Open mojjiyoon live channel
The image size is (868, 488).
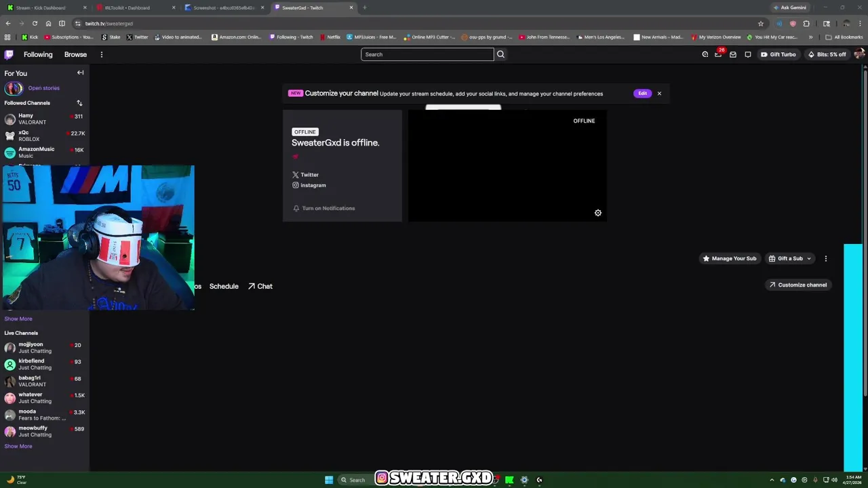pyautogui.click(x=44, y=348)
